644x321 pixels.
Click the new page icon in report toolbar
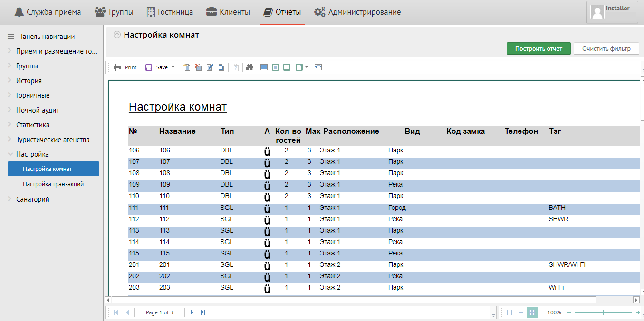click(x=187, y=67)
